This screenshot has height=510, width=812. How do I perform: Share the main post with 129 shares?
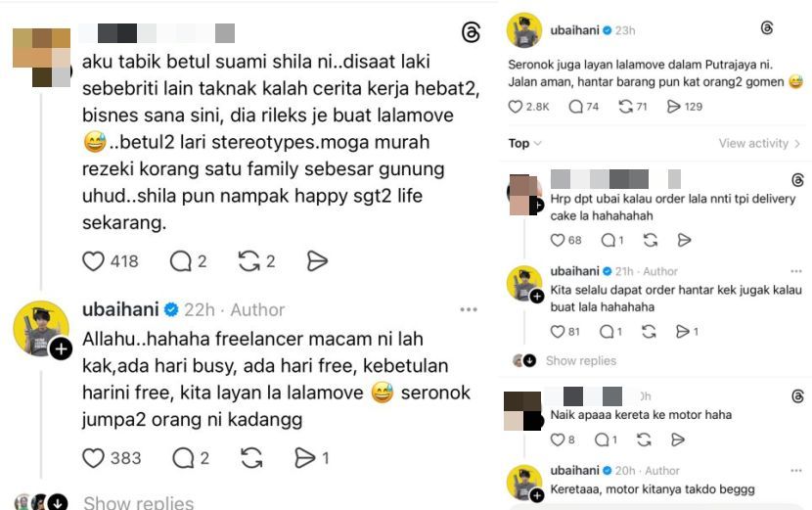pos(673,107)
